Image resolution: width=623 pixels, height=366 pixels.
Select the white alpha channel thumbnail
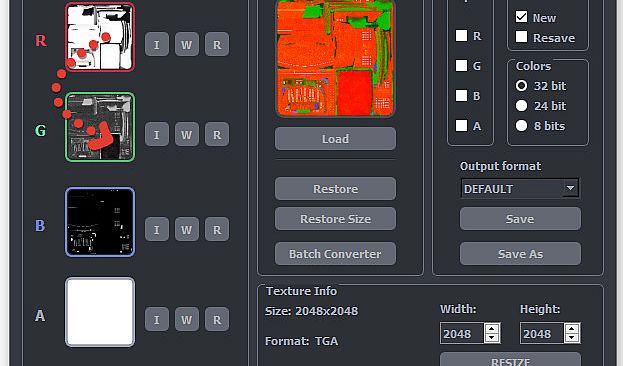(100, 312)
